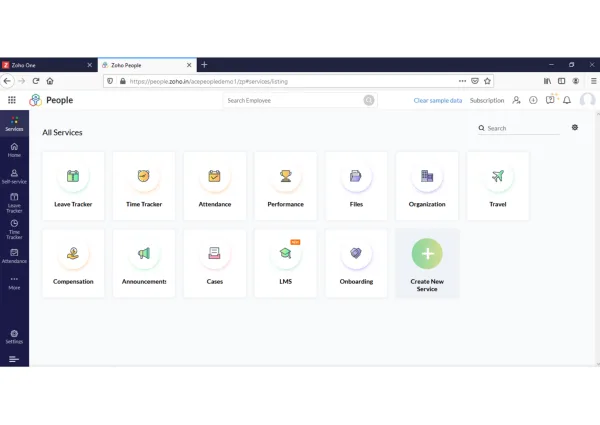
Task: Open the notifications bell
Action: [x=567, y=100]
